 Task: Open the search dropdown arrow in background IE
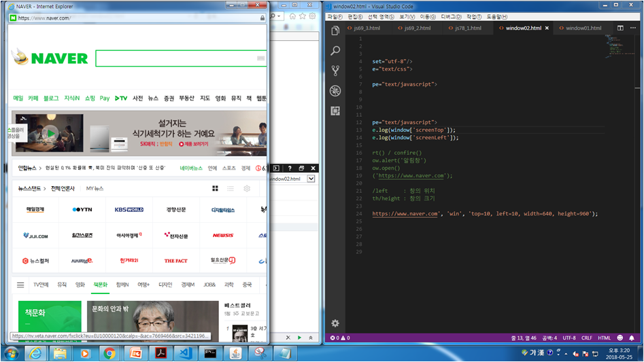tap(279, 16)
